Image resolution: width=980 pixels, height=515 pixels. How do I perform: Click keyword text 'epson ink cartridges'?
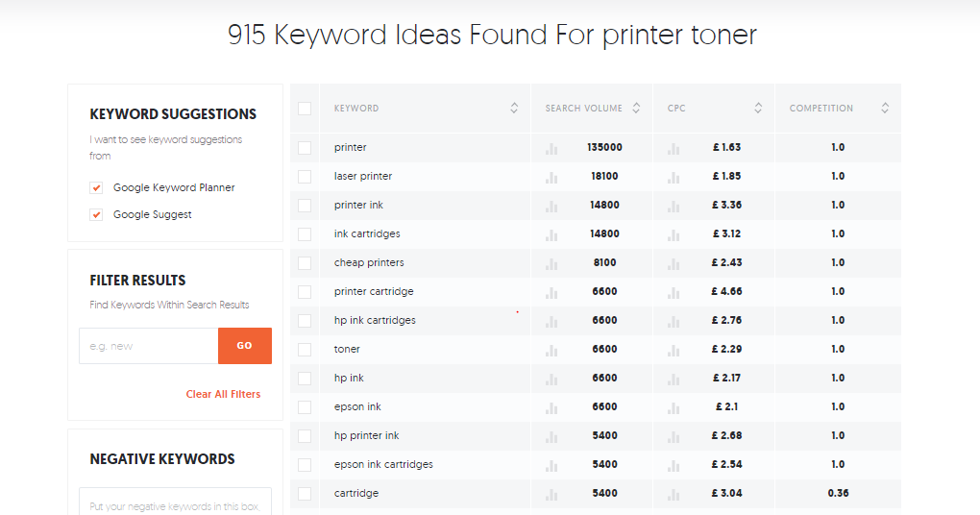tap(383, 464)
